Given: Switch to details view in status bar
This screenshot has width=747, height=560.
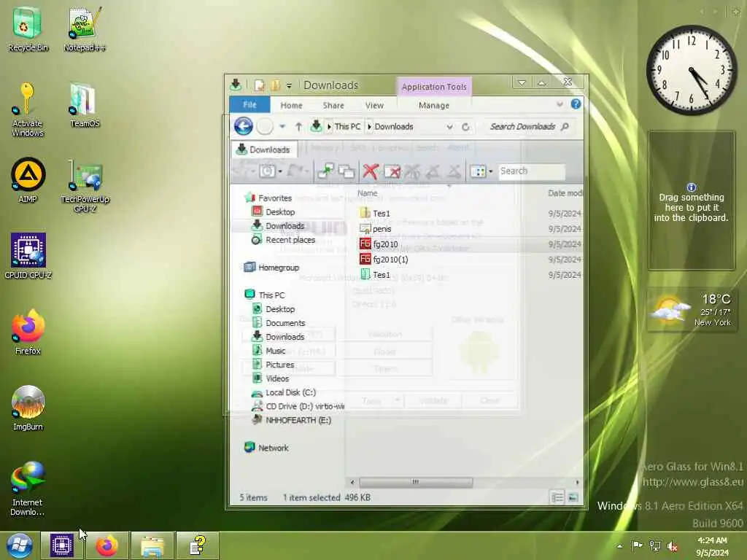Looking at the screenshot, I should (557, 497).
